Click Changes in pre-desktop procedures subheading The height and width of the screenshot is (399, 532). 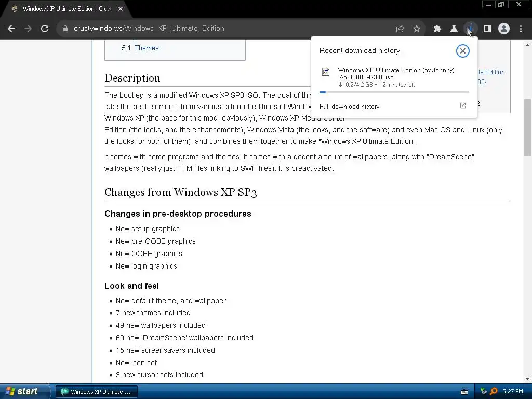pos(178,214)
